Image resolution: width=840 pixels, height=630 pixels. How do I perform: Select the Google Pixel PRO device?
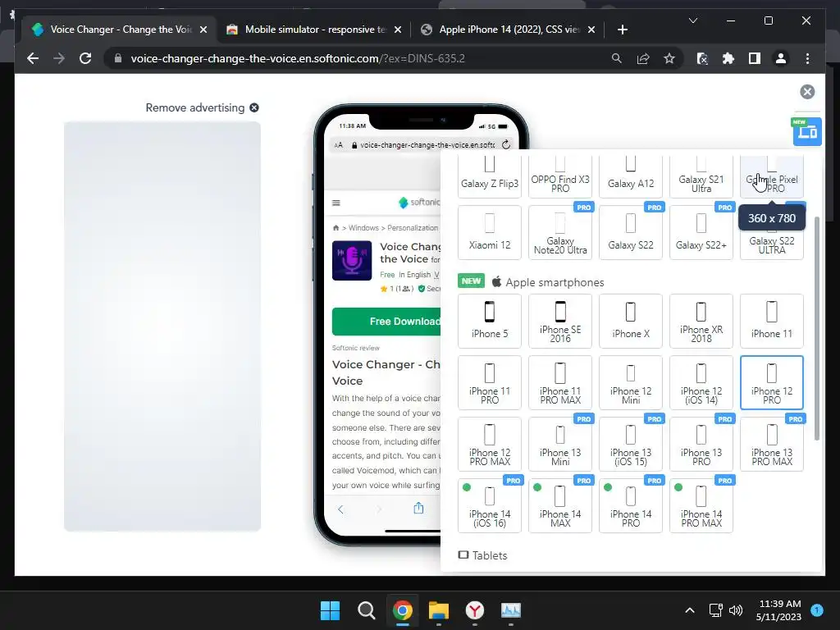tap(771, 177)
